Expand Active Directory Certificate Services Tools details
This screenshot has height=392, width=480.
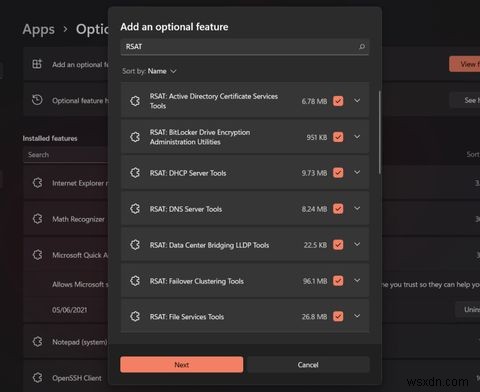357,100
